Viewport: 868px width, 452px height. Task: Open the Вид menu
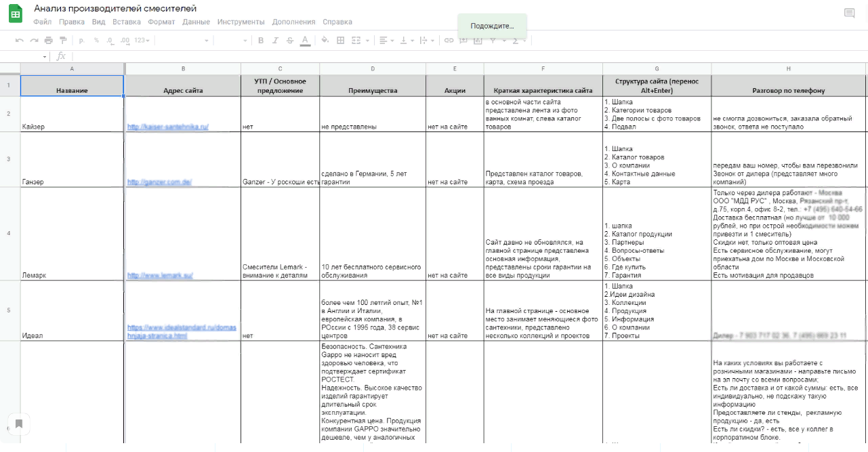click(x=98, y=22)
